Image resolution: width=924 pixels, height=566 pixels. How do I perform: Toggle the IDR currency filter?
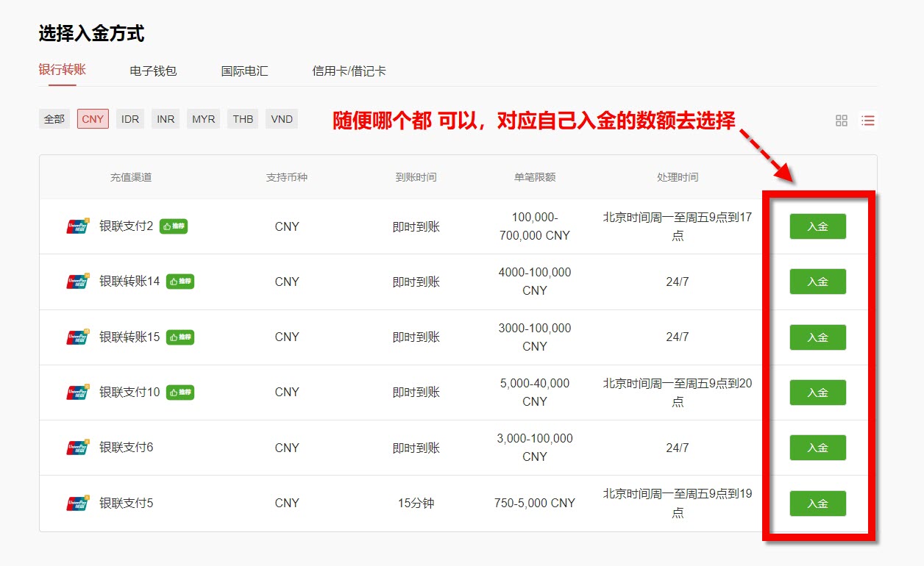tap(129, 118)
